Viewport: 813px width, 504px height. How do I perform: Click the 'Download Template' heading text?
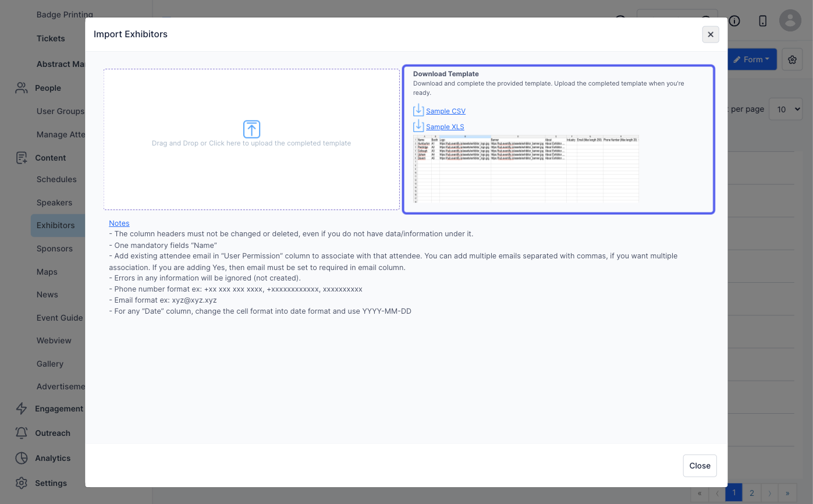point(446,74)
